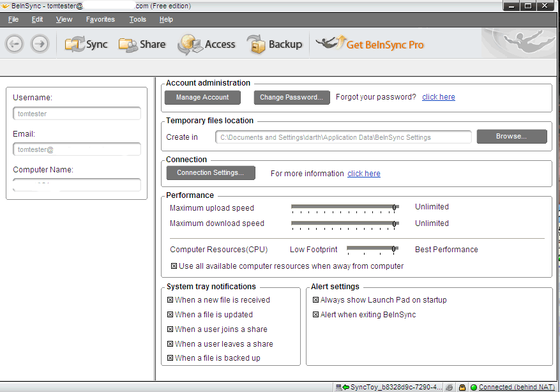Go back with the left arrow button
The image size is (560, 392).
point(14,44)
